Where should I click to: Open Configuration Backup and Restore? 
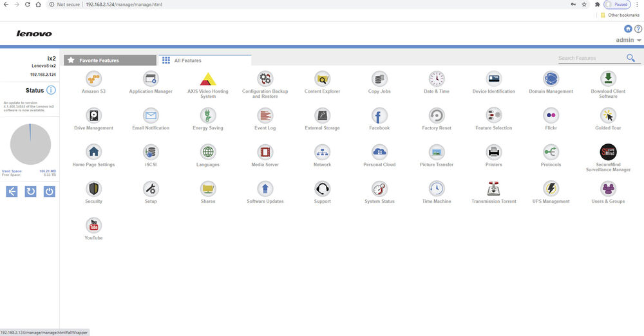point(265,79)
